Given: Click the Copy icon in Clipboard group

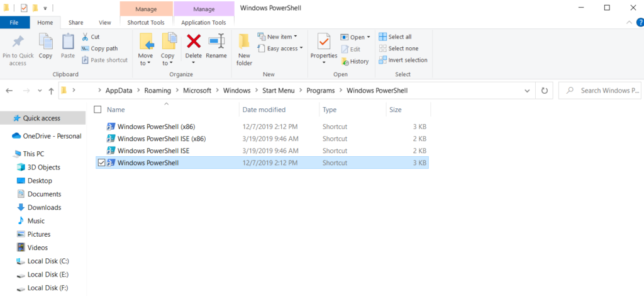Looking at the screenshot, I should (45, 42).
